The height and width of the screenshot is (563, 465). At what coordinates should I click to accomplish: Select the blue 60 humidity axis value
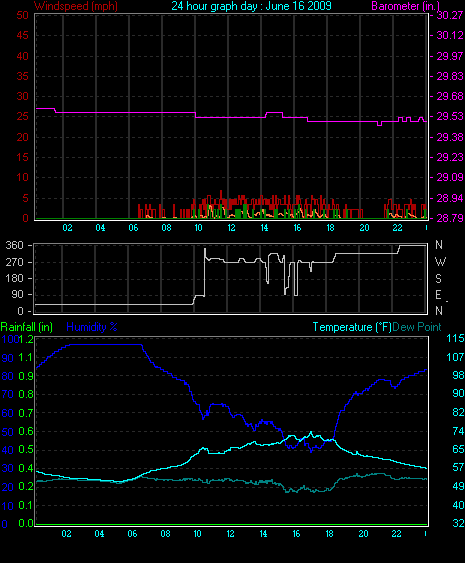8,413
